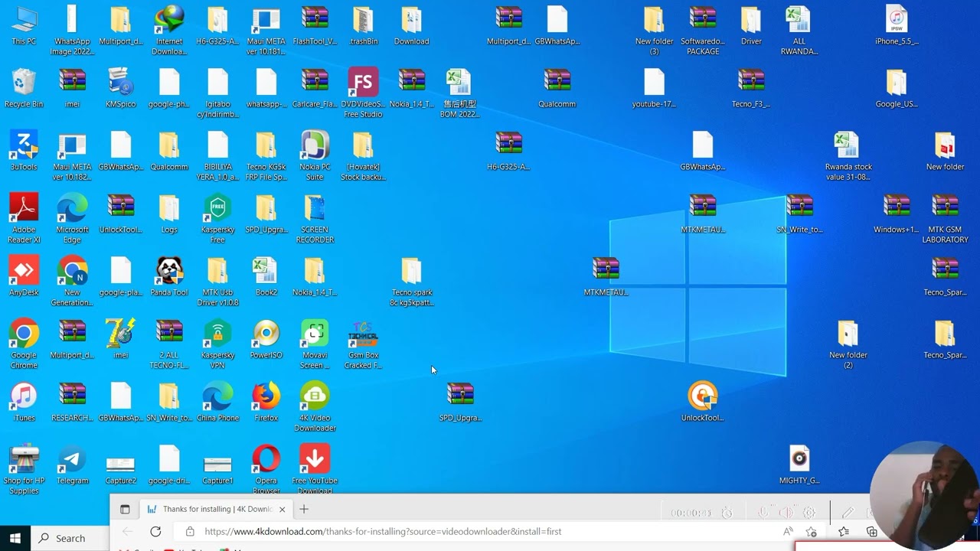Select the Kaspersky Free shortcut
Image resolution: width=980 pixels, height=551 pixels.
pos(217,218)
